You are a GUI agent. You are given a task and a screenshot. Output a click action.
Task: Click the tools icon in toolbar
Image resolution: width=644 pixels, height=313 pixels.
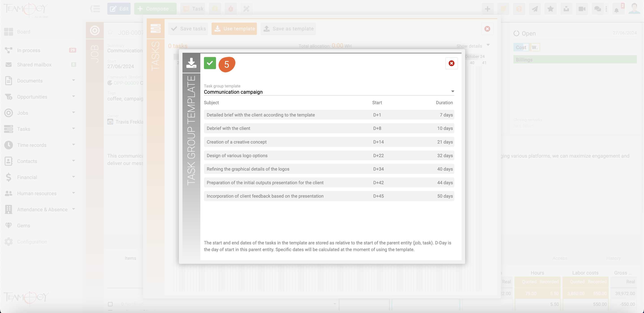point(246,9)
